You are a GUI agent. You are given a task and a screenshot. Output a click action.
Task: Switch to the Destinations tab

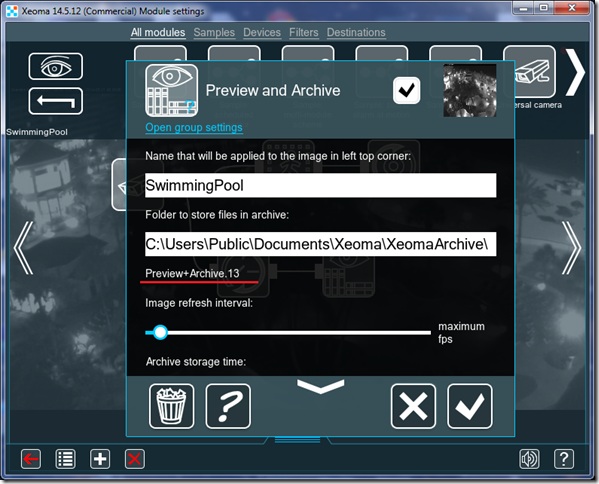coord(356,32)
